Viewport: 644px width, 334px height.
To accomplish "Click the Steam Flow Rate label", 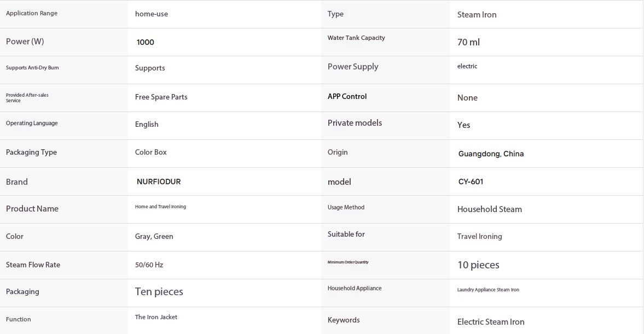I will click(x=33, y=265).
